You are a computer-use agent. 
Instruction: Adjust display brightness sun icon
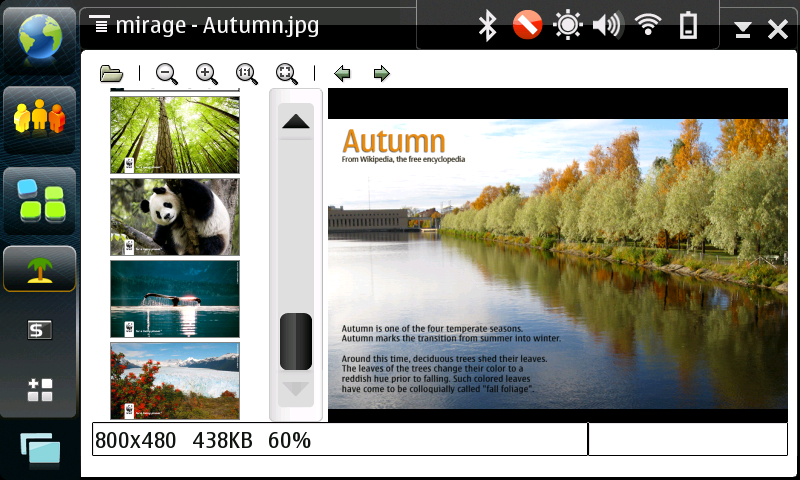click(x=568, y=26)
